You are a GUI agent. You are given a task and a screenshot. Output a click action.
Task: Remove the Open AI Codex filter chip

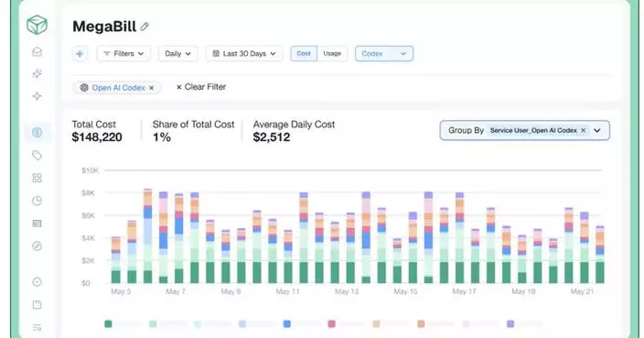click(x=152, y=88)
